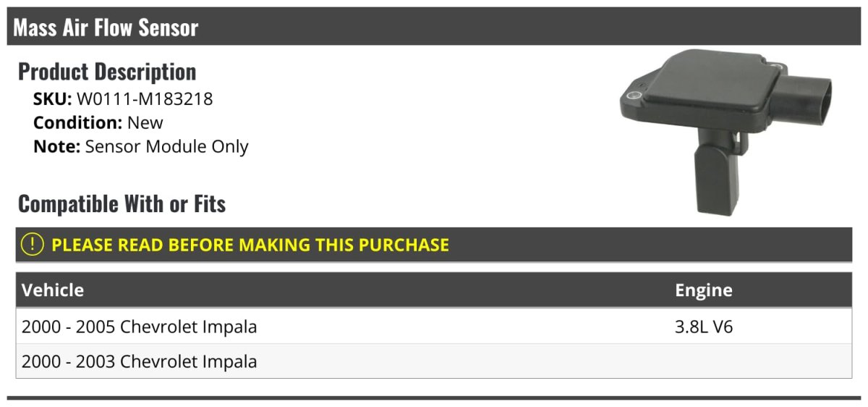Click the Vehicle column header

53,290
